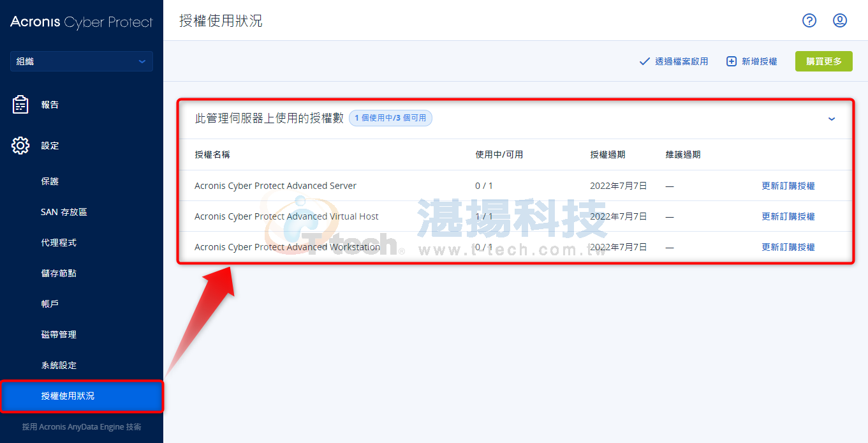Click 採用 Acronis AnyData Engine 技術 footer text

(x=82, y=426)
